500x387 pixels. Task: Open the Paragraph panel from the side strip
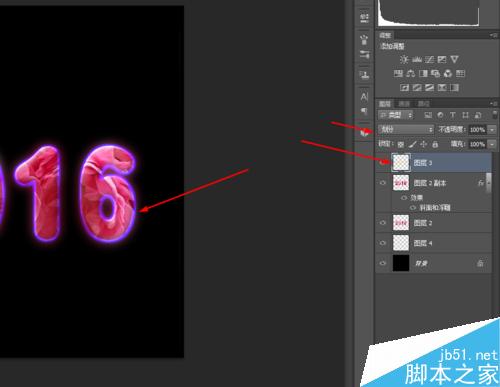click(364, 111)
